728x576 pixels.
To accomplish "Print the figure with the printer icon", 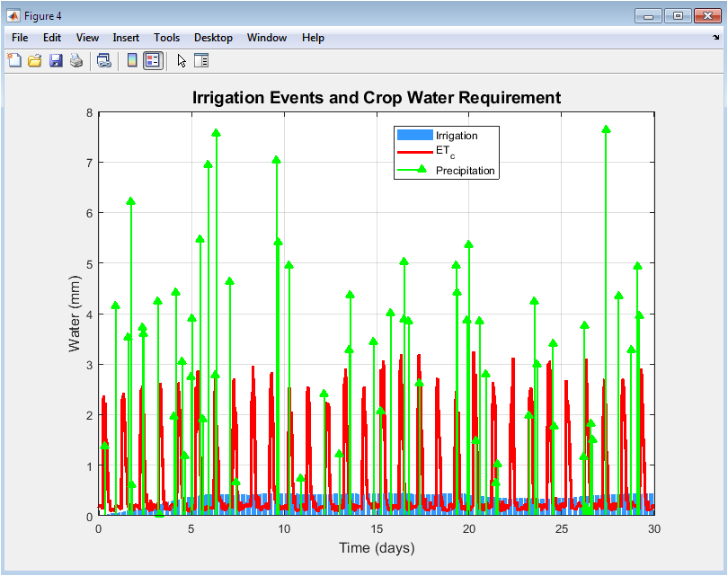I will (76, 60).
